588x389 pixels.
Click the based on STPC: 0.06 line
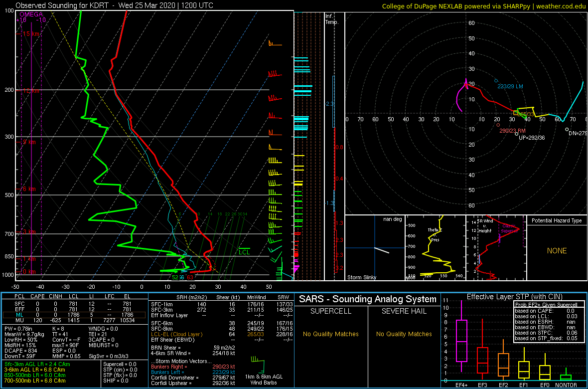pyautogui.click(x=546, y=332)
